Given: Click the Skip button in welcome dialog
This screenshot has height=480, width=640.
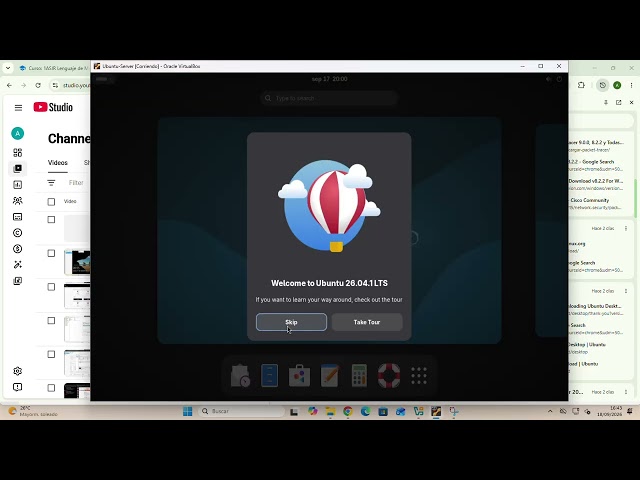Looking at the screenshot, I should [x=291, y=322].
